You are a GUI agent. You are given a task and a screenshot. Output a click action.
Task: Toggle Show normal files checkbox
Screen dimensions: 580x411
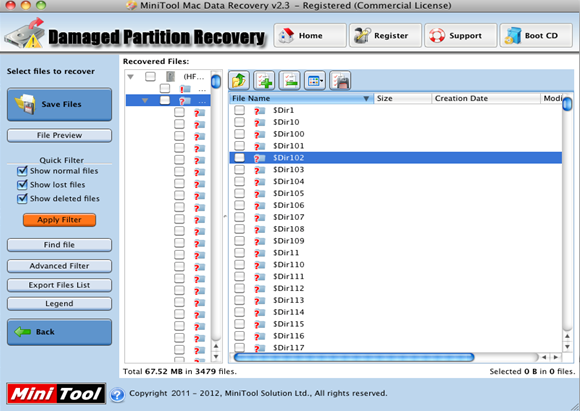click(x=22, y=171)
